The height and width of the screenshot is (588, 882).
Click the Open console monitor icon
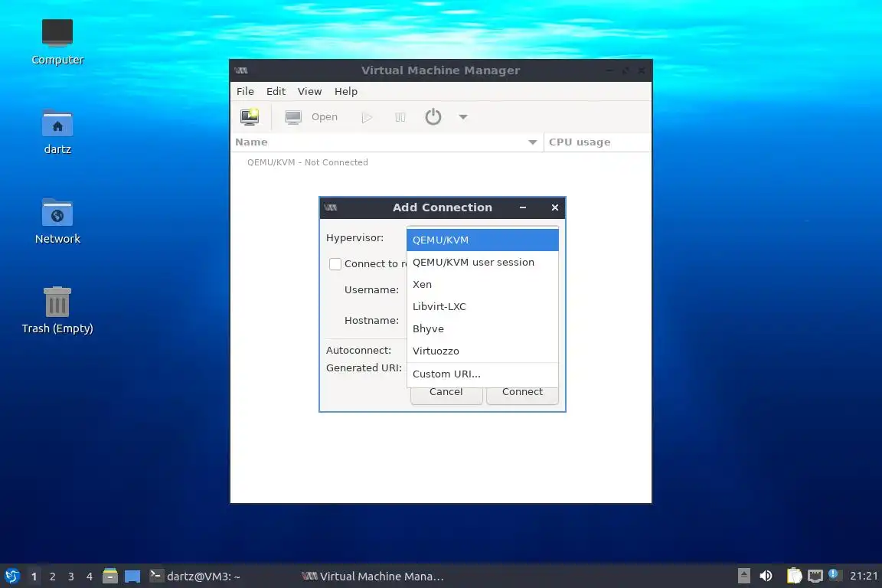point(293,117)
